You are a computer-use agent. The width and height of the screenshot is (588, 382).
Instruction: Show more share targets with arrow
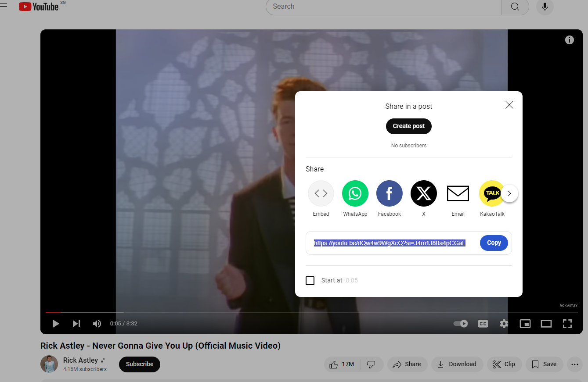click(509, 193)
